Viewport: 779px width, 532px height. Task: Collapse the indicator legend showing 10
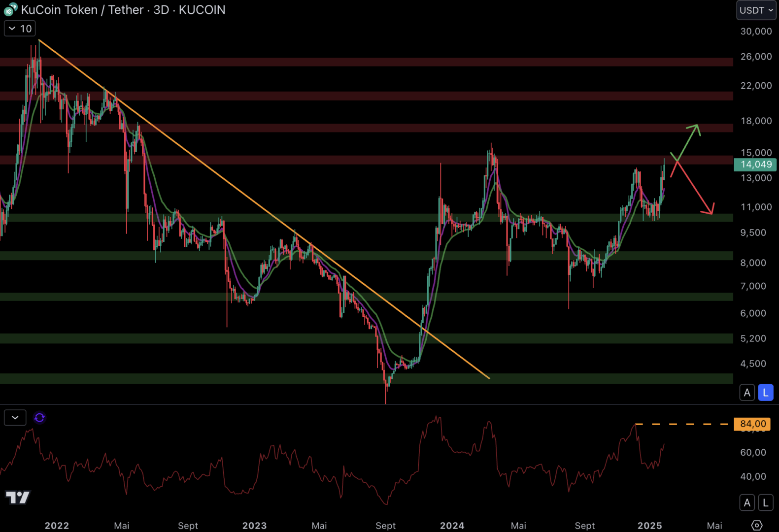[x=20, y=29]
